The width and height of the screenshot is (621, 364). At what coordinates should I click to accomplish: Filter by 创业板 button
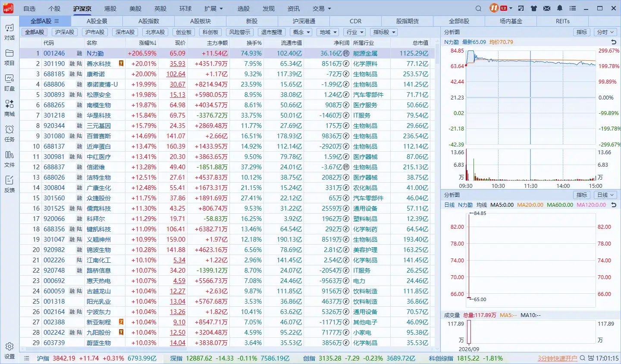(184, 32)
